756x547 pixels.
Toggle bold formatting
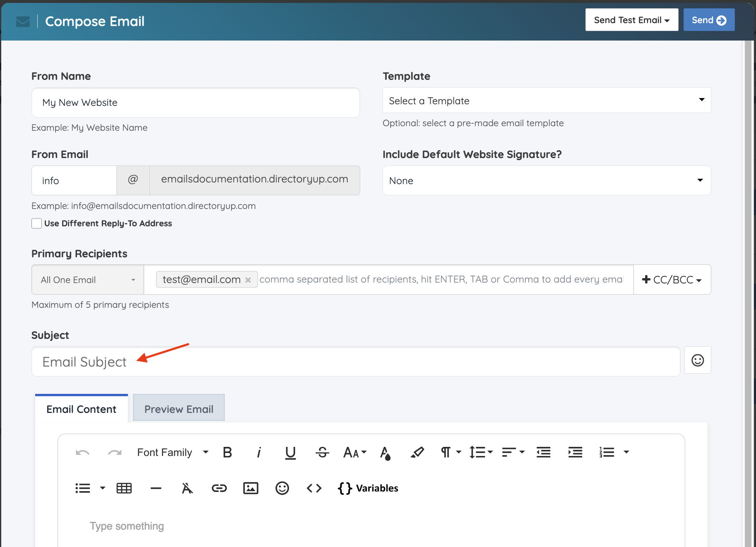pos(227,453)
